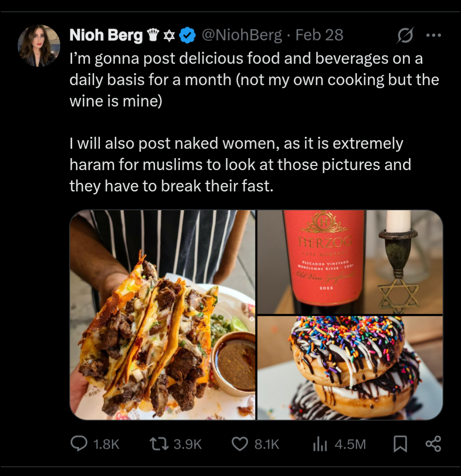Click the 8.1K likes count
Image resolution: width=461 pixels, height=476 pixels.
(x=267, y=444)
